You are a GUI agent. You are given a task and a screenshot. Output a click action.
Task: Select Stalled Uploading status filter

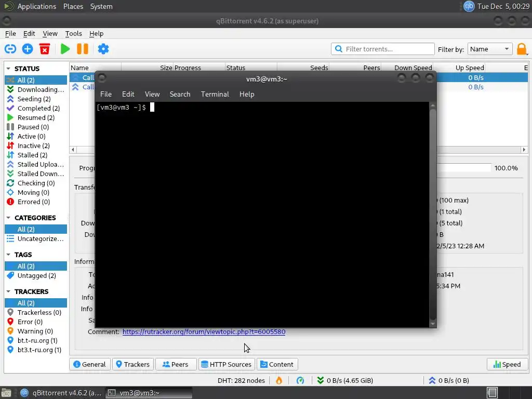click(36, 164)
